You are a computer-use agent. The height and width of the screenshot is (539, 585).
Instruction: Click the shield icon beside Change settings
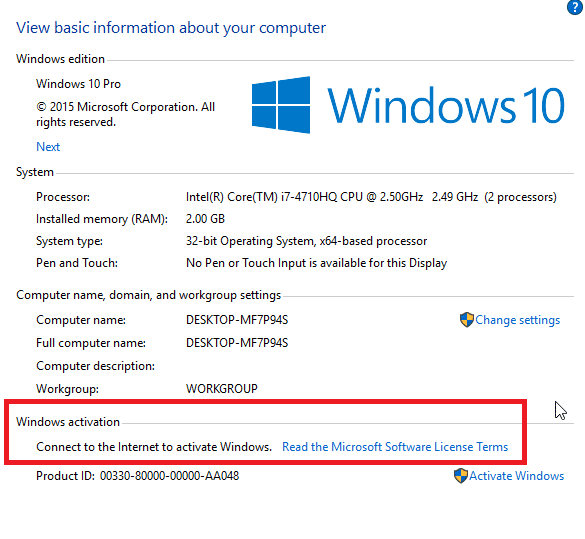[x=466, y=320]
